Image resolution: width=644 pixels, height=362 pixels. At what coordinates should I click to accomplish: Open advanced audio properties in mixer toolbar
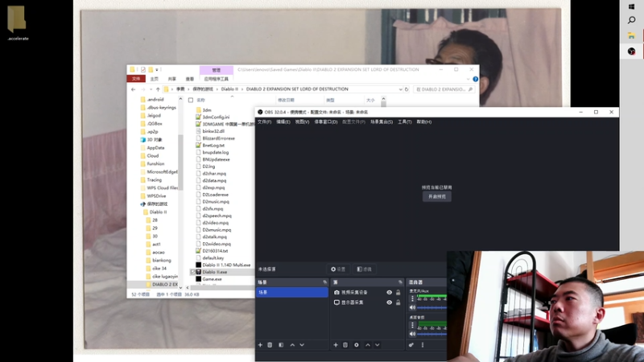point(411,345)
